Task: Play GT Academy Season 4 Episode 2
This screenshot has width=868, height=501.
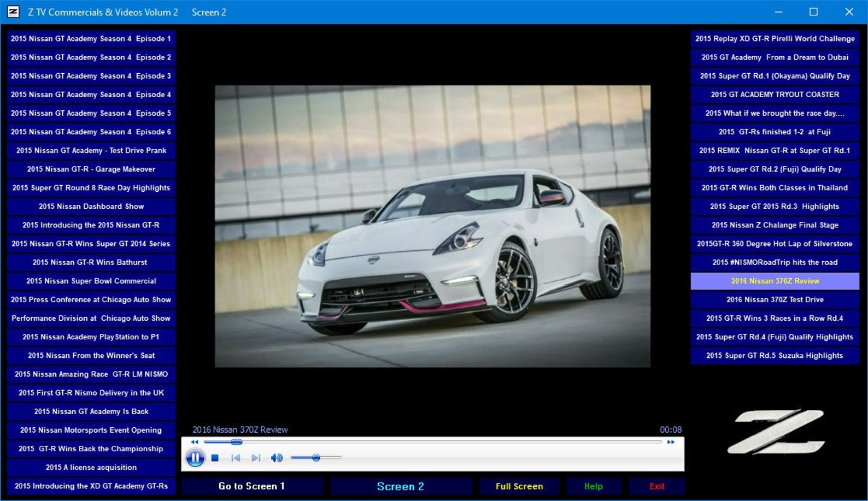Action: coord(91,57)
